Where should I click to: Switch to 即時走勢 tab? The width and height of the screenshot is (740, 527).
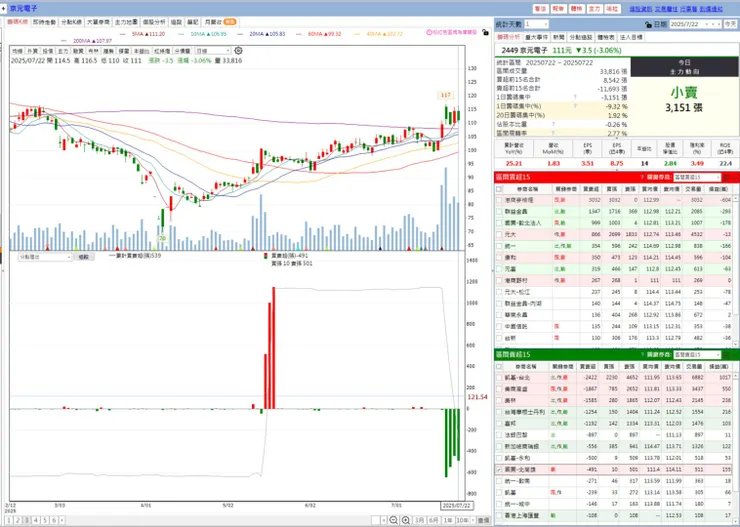[44, 22]
